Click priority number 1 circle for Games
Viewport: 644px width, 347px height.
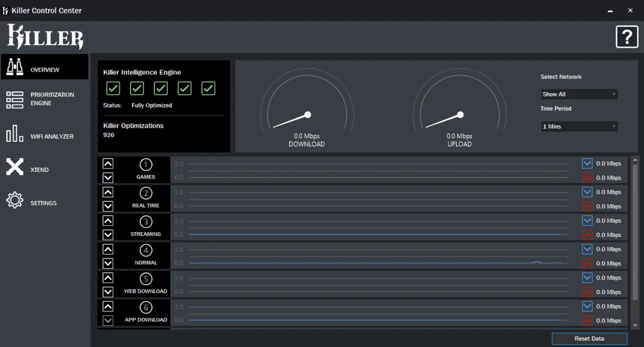146,165
